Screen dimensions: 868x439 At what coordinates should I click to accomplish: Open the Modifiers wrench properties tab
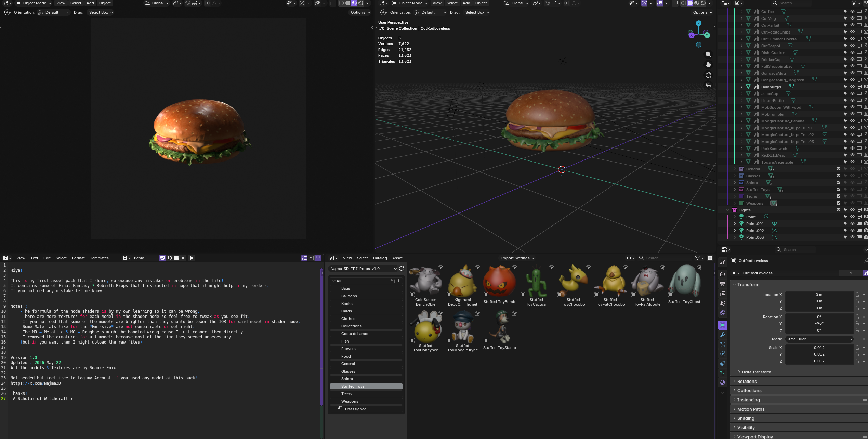click(723, 335)
